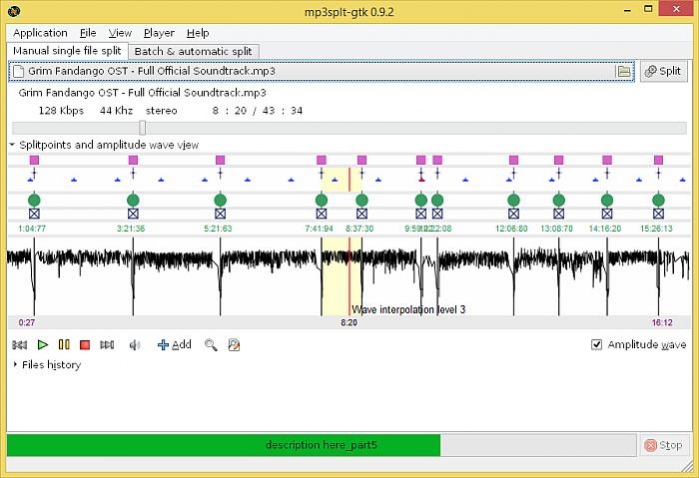This screenshot has height=478, width=699.
Task: Click the purple square at splitpoint 12:06:80
Action: pyautogui.click(x=514, y=160)
